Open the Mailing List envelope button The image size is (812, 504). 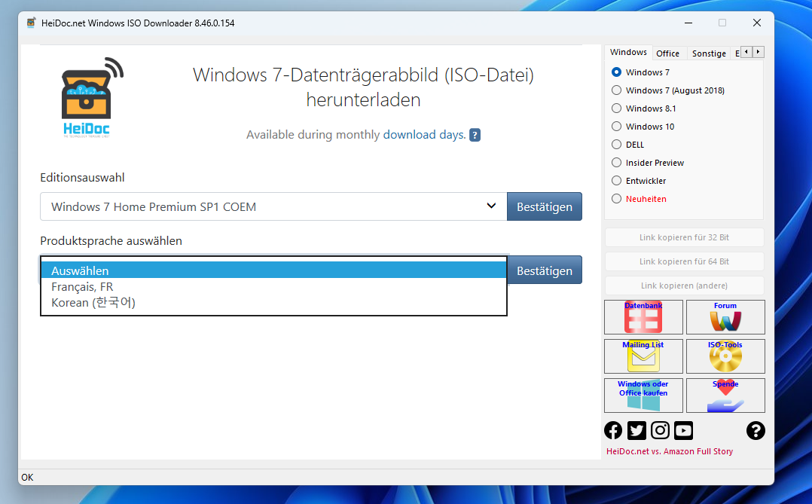(x=643, y=356)
